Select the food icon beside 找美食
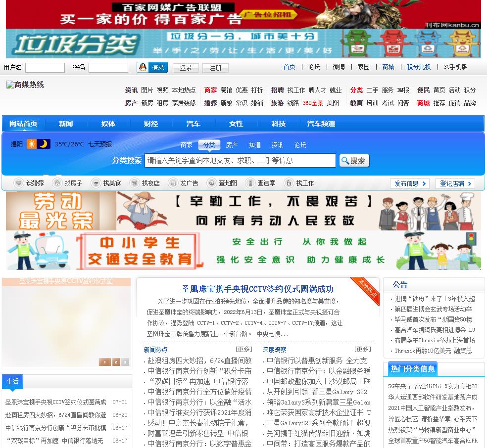The width and height of the screenshot is (487, 448). click(96, 183)
